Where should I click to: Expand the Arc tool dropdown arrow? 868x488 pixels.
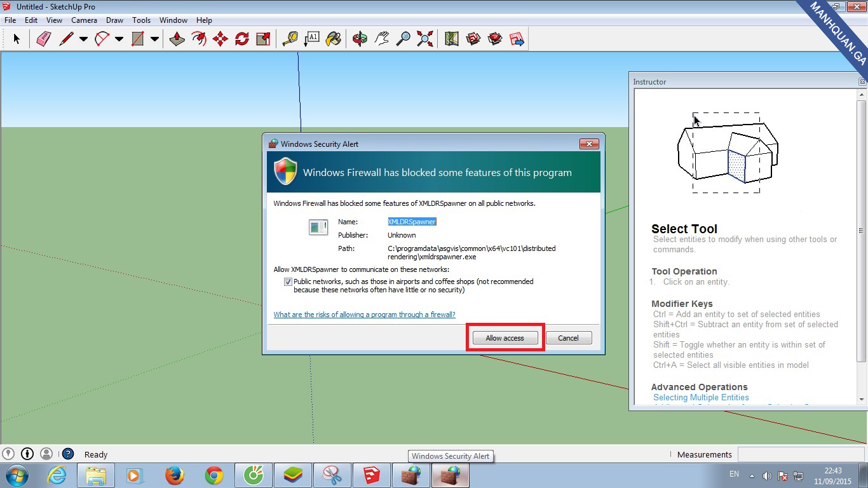tap(119, 39)
